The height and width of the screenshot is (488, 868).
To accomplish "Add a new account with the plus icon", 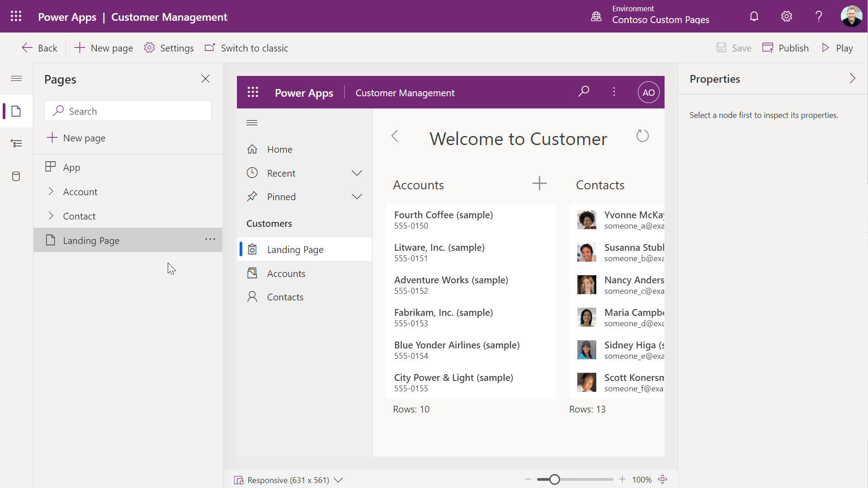I will (x=539, y=183).
